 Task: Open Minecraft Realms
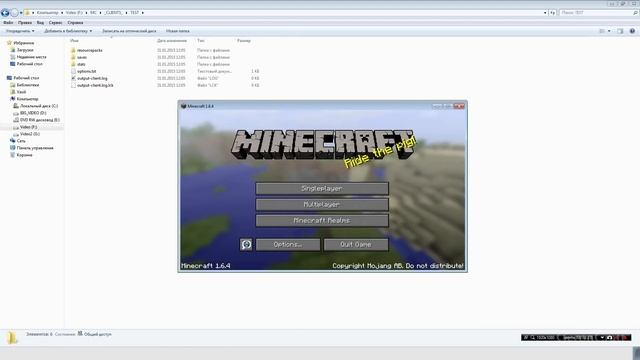tap(322, 220)
